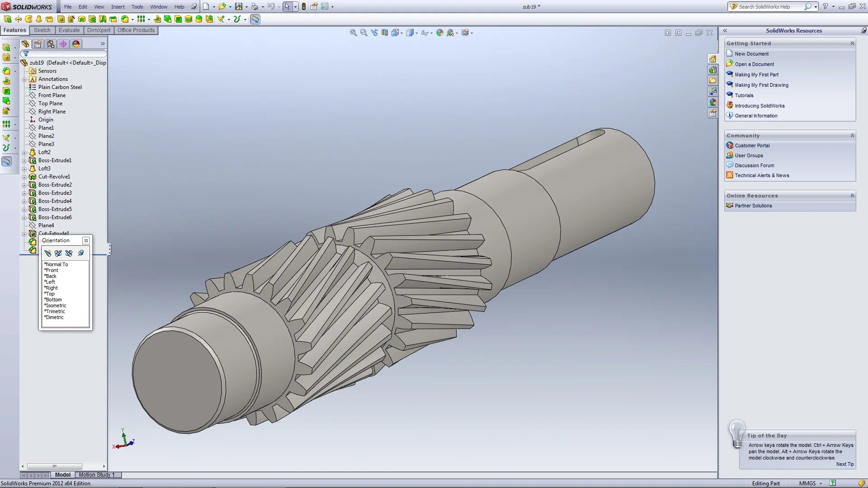The width and height of the screenshot is (868, 488).
Task: Open the ConfigurationManager tab icon
Action: point(51,44)
